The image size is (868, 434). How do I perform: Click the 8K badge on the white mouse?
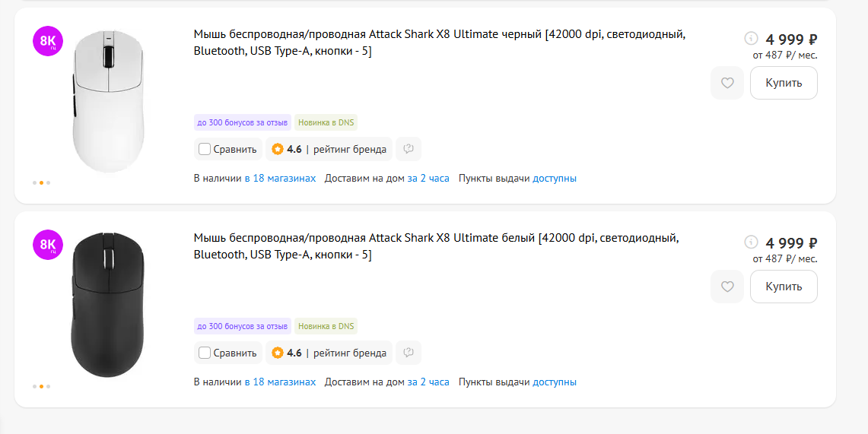[x=48, y=41]
